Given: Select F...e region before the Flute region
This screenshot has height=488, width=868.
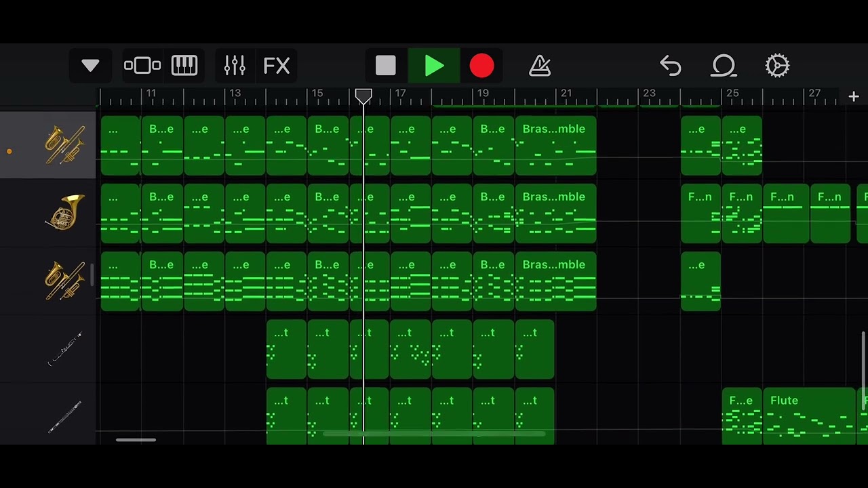Looking at the screenshot, I should [x=742, y=416].
